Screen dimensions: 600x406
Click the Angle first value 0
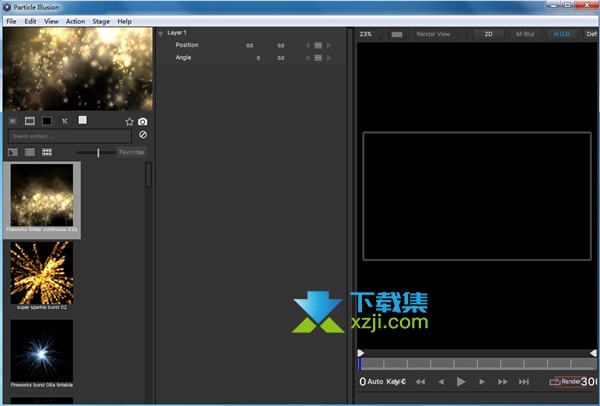click(x=258, y=58)
